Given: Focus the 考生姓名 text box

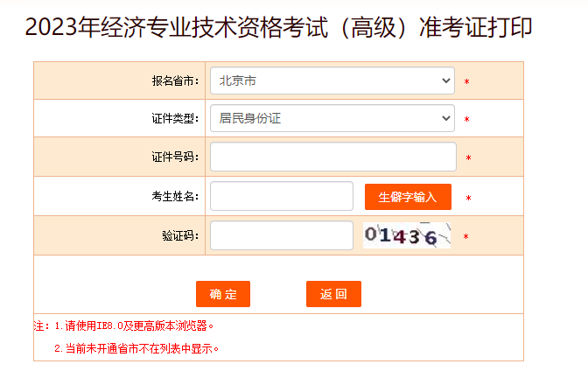Looking at the screenshot, I should [282, 196].
